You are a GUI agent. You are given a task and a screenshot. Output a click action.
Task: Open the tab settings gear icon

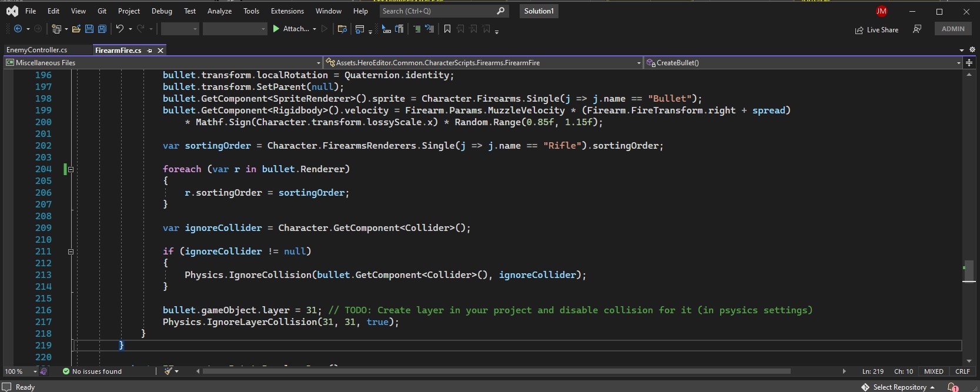pyautogui.click(x=972, y=50)
